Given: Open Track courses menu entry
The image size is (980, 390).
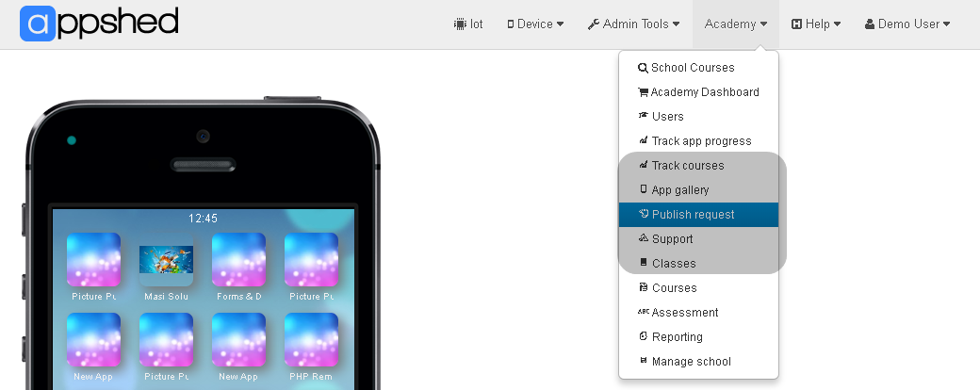Looking at the screenshot, I should coord(698,165).
